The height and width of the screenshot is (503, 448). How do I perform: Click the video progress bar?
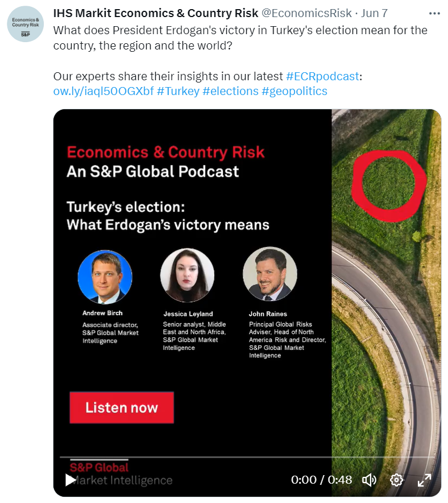[247, 457]
